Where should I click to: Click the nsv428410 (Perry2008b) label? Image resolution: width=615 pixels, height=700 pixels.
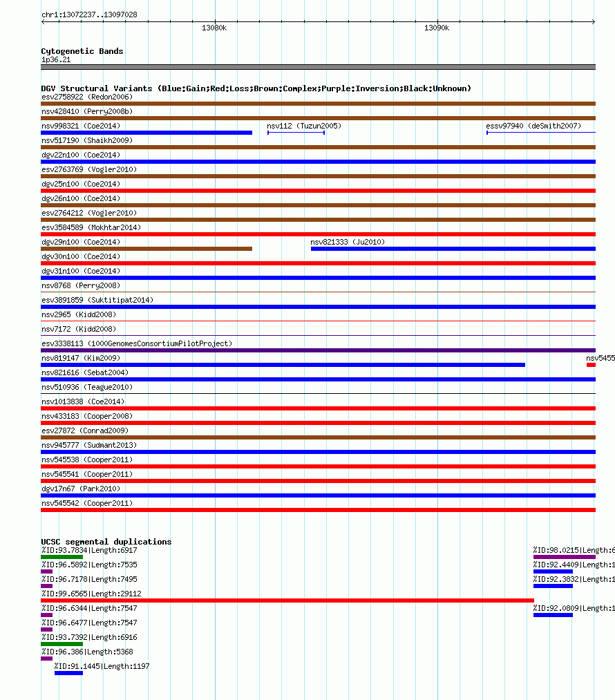(x=87, y=112)
